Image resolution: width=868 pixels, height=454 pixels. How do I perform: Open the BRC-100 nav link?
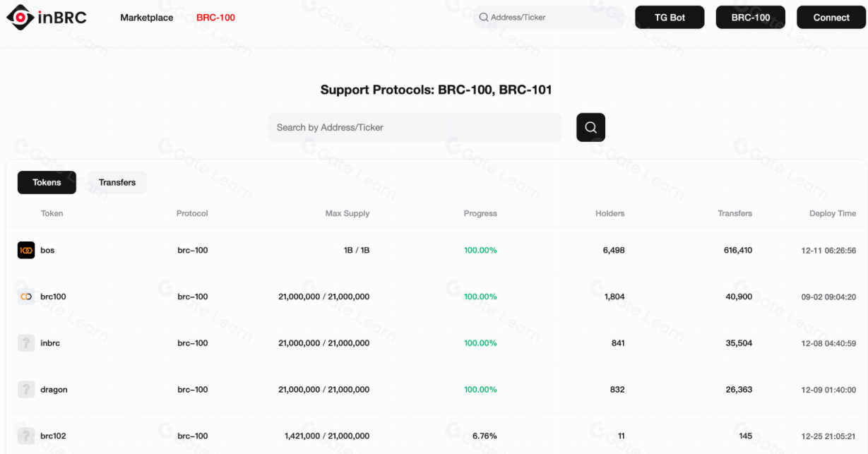pos(215,18)
